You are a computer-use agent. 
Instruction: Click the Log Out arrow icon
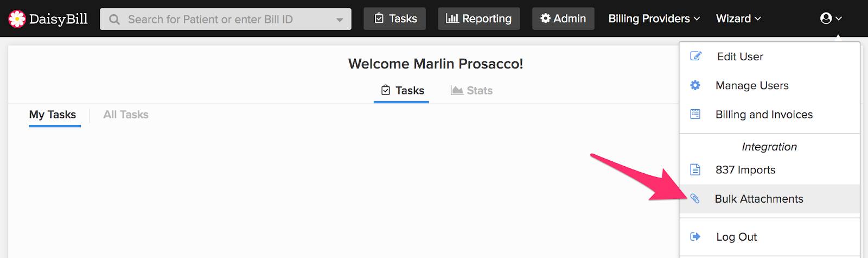pyautogui.click(x=695, y=236)
